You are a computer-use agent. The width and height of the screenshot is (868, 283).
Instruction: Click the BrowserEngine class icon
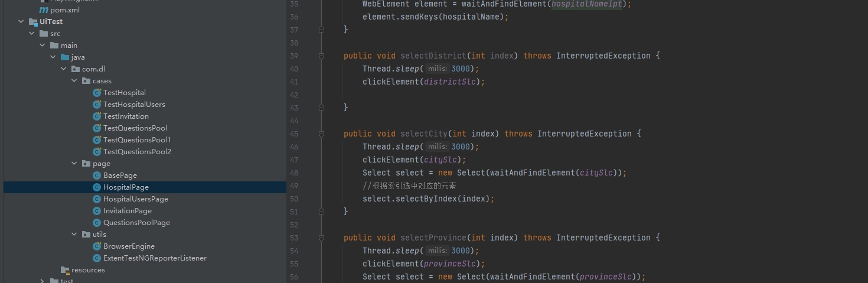97,246
